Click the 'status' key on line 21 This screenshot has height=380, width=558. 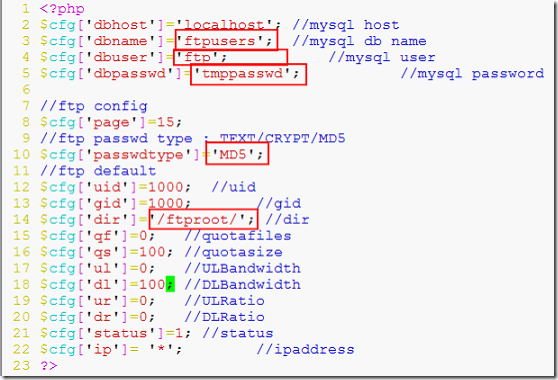(x=120, y=333)
